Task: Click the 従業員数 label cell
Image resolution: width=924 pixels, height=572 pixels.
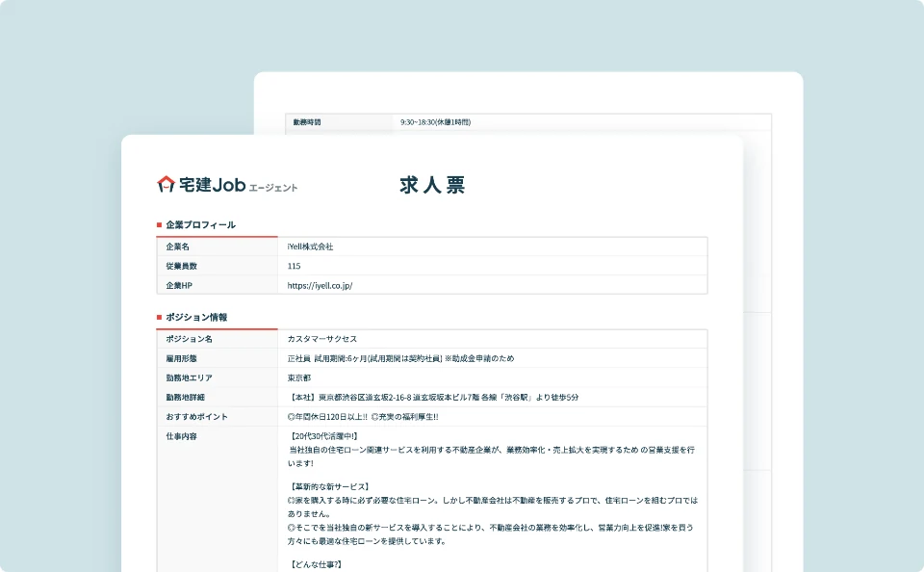Action: [x=217, y=266]
